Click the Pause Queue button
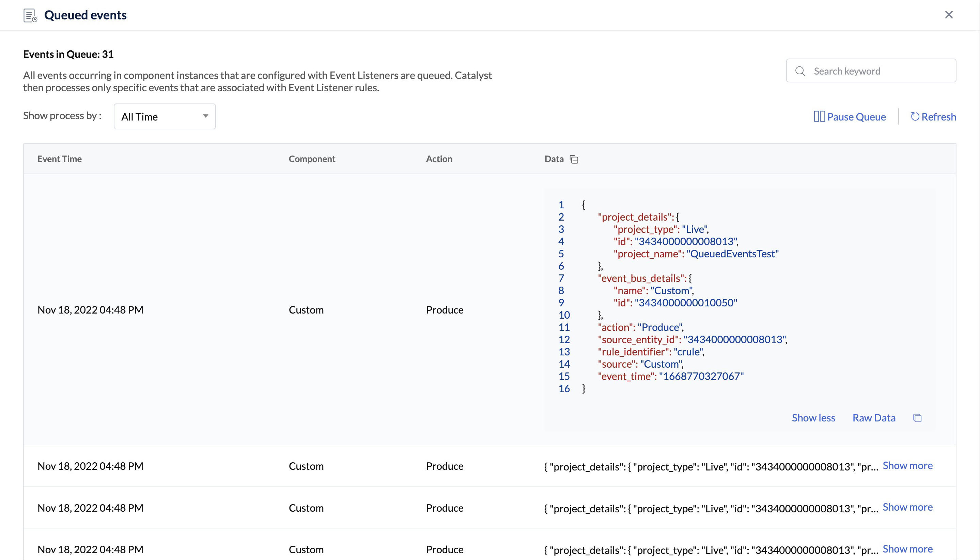This screenshot has width=980, height=560. 850,116
